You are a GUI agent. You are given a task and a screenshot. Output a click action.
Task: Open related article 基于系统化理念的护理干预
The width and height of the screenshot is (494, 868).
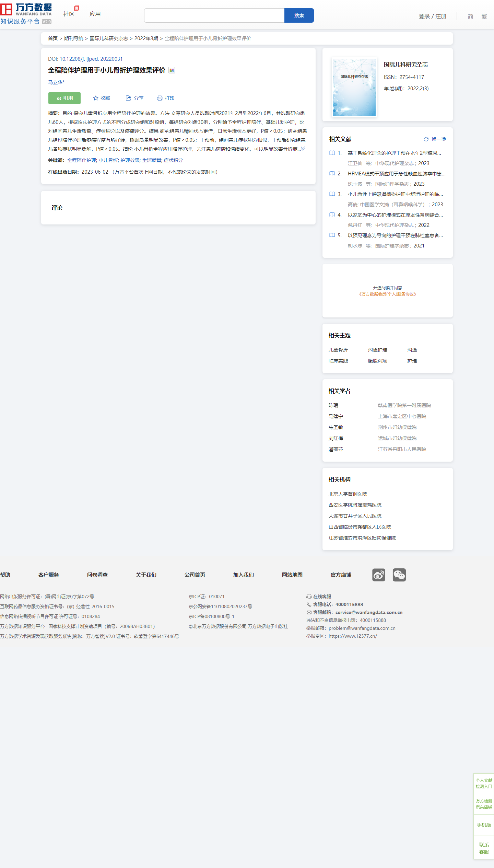(395, 153)
